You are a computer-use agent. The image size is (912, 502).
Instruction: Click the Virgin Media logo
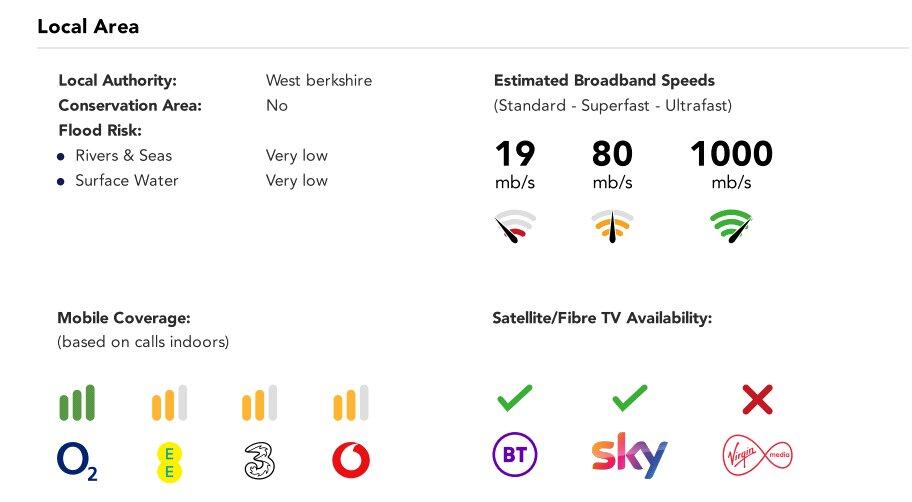(757, 455)
